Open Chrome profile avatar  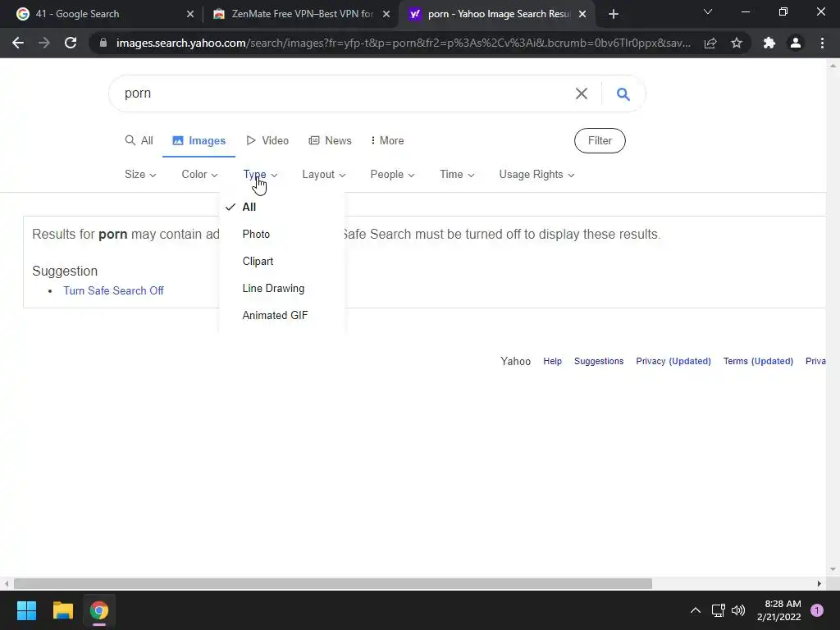coord(796,43)
